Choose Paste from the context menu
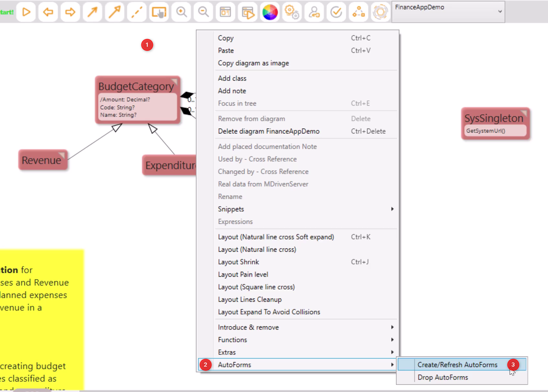 point(297,51)
